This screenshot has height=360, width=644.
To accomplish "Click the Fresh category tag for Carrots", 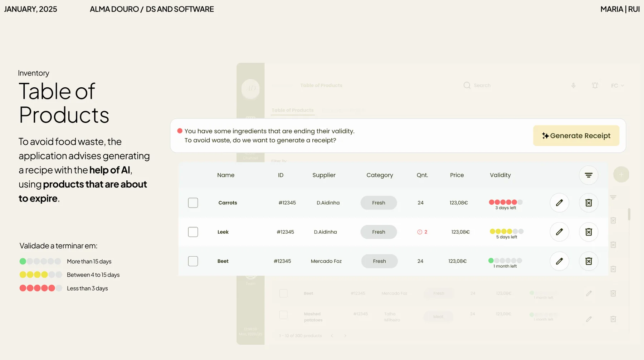I will pos(379,203).
